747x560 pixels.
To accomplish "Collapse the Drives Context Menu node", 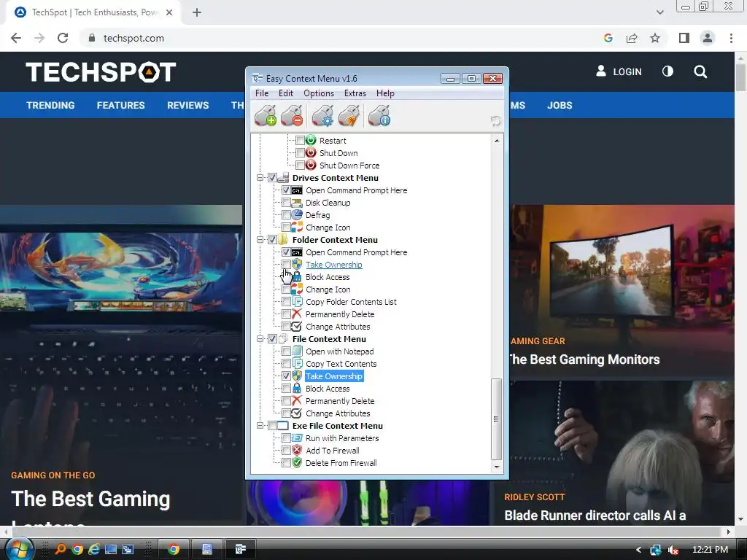I will [260, 178].
